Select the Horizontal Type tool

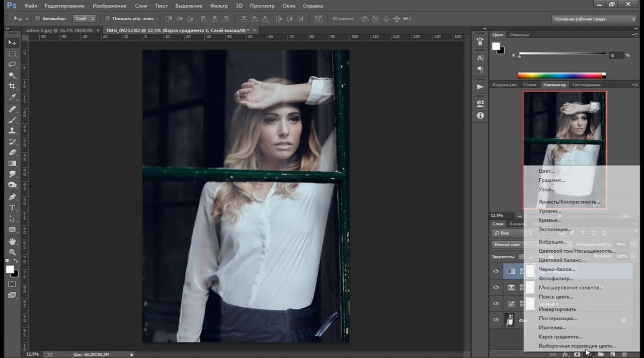13,208
